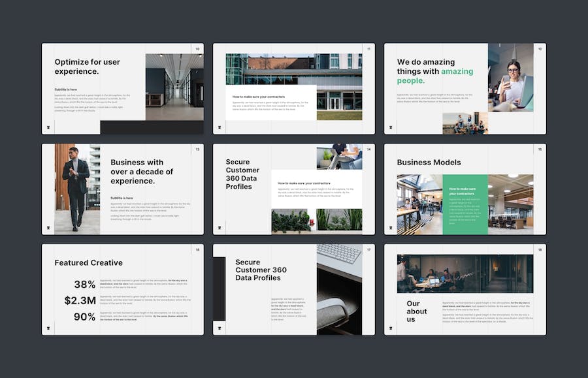This screenshot has width=588, height=378.
Task: Click the logo icon on slide 16
Action: click(x=48, y=328)
